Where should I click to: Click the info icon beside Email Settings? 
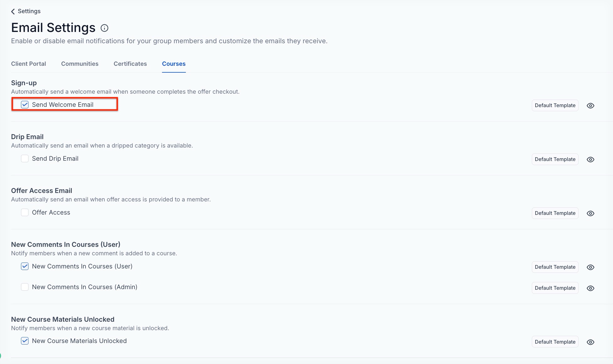104,28
